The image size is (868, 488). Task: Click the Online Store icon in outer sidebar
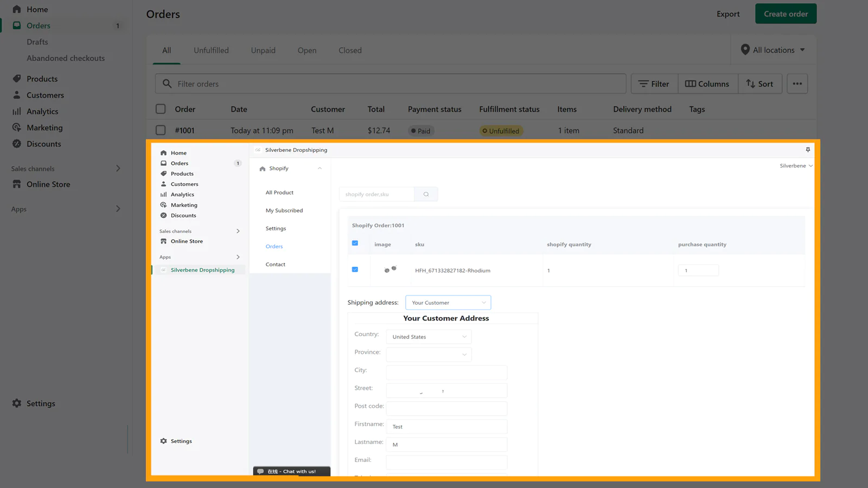(x=17, y=184)
